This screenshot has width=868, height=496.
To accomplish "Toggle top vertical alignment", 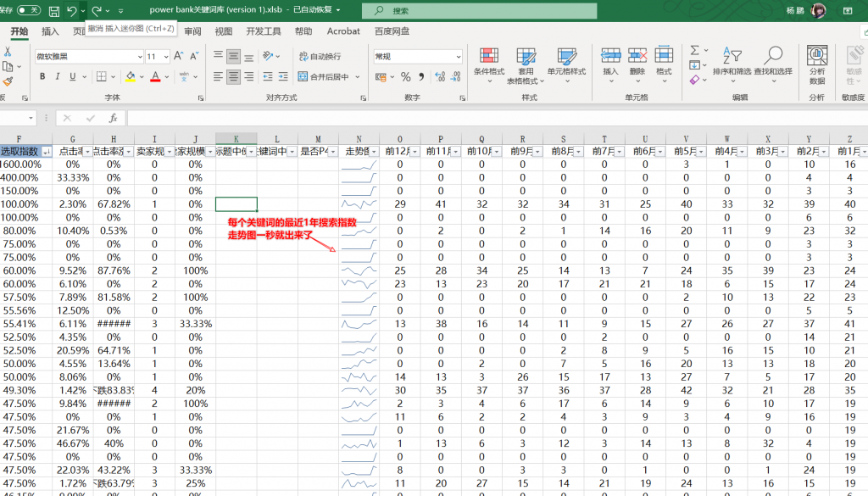I will [218, 56].
